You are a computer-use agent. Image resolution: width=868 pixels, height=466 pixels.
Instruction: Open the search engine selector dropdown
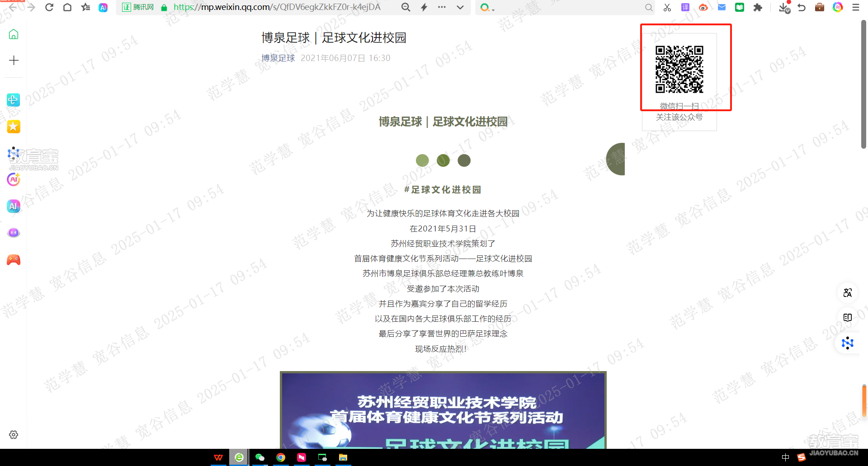[x=487, y=8]
